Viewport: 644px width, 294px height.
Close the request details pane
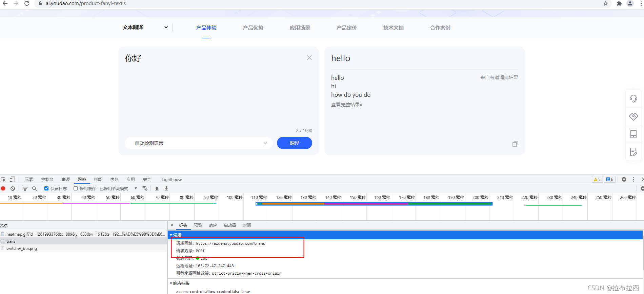(172, 225)
